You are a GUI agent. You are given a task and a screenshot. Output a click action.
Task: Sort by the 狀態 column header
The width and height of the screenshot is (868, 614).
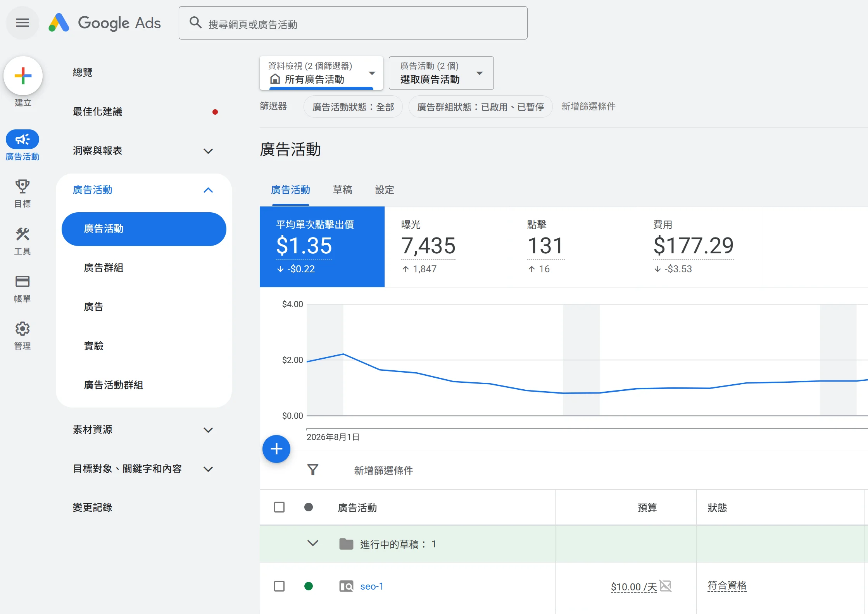(x=717, y=508)
